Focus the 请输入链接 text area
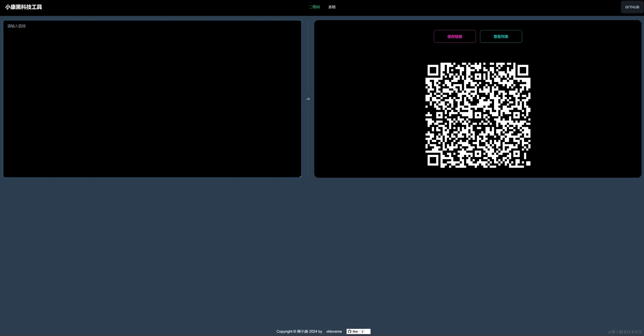644x336 pixels. [152, 99]
